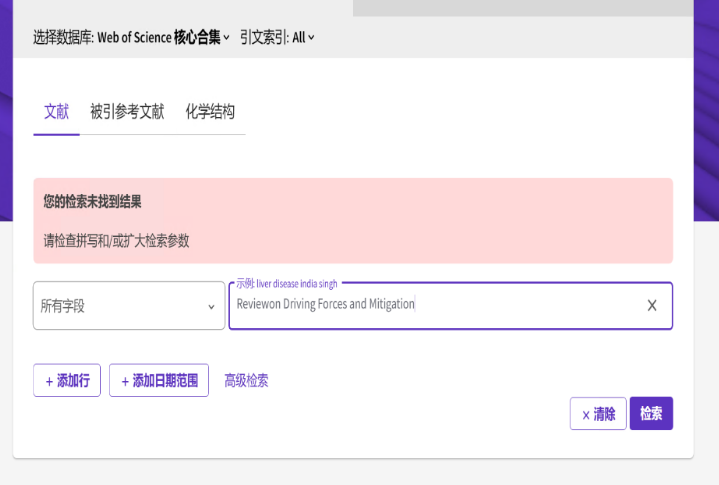Expand the 引文索引 citation index dropdown
Screen dimensions: 719x485
[277, 37]
